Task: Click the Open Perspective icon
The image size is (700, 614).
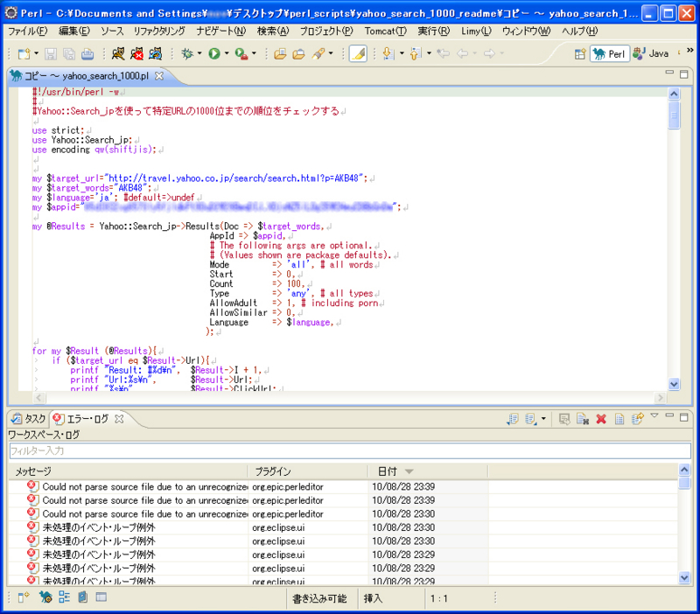Action: point(580,54)
